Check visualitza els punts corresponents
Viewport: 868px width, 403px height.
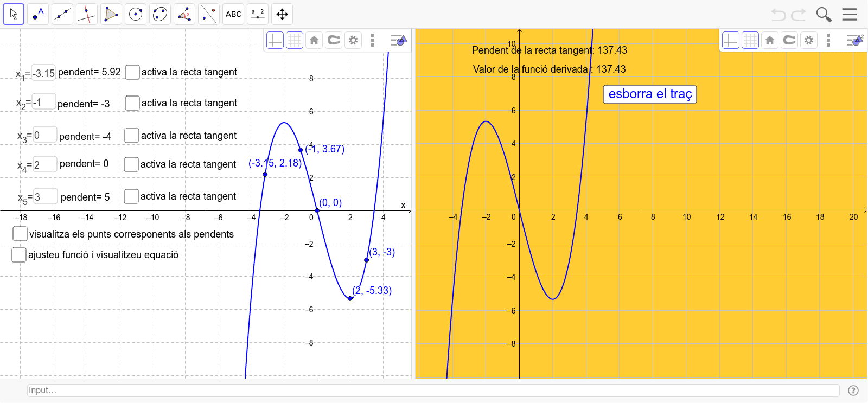(20, 234)
